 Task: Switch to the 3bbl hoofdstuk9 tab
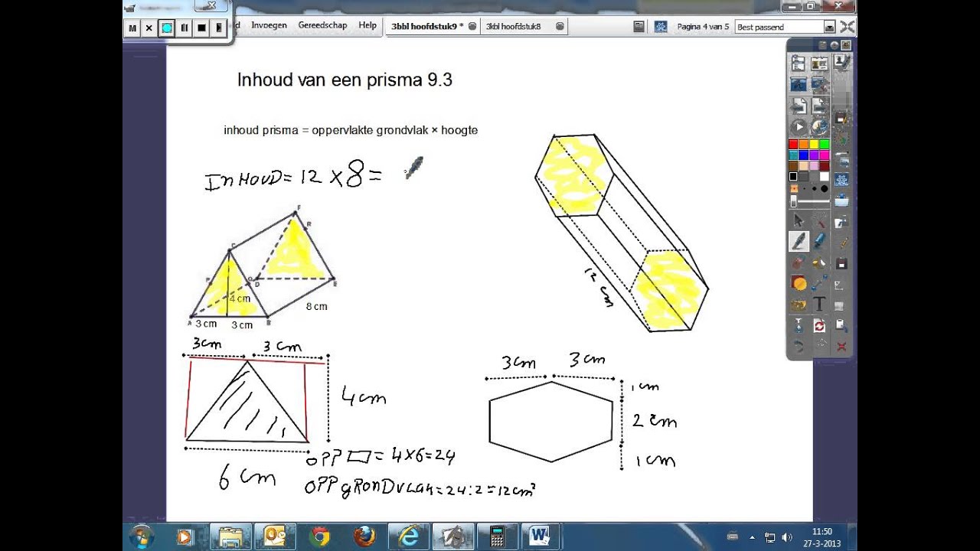[x=428, y=26]
